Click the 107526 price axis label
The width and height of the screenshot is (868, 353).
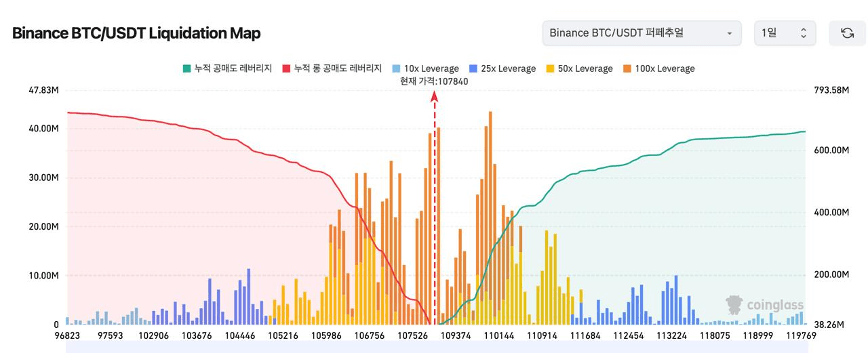pyautogui.click(x=412, y=335)
